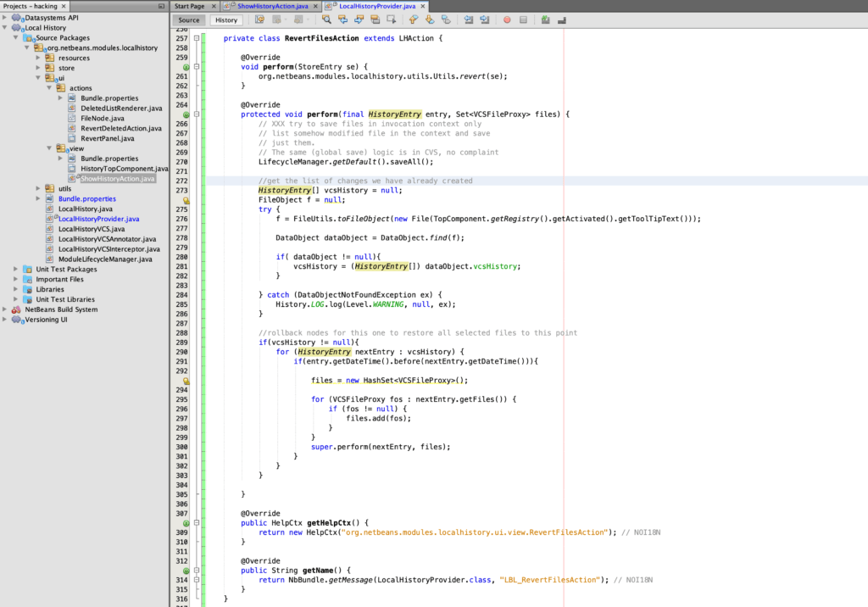Click the Source view button
The width and height of the screenshot is (868, 607).
pyautogui.click(x=189, y=19)
